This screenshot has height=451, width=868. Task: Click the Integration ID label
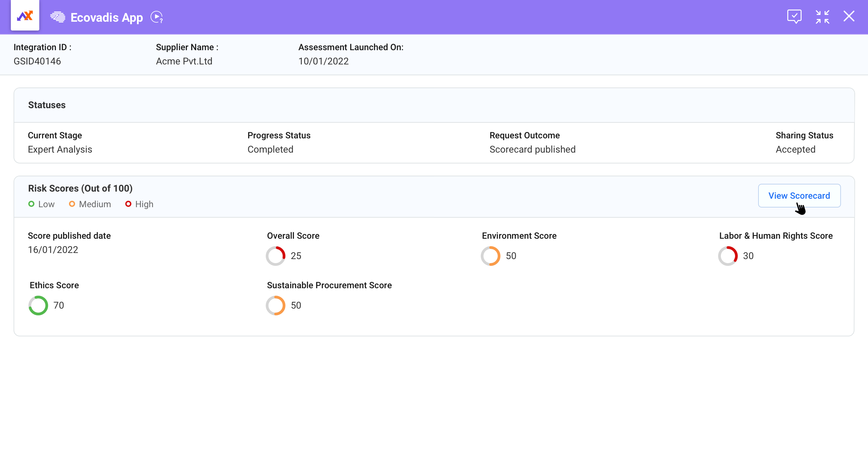42,47
